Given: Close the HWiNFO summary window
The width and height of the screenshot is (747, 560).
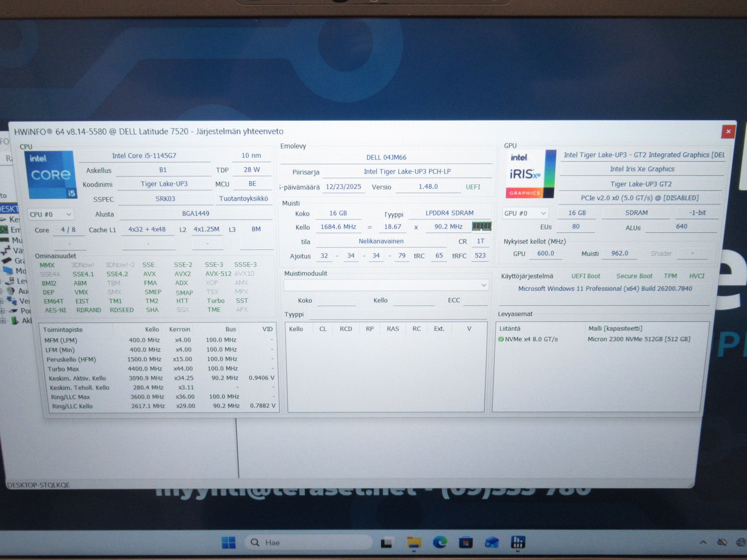Looking at the screenshot, I should 728,132.
